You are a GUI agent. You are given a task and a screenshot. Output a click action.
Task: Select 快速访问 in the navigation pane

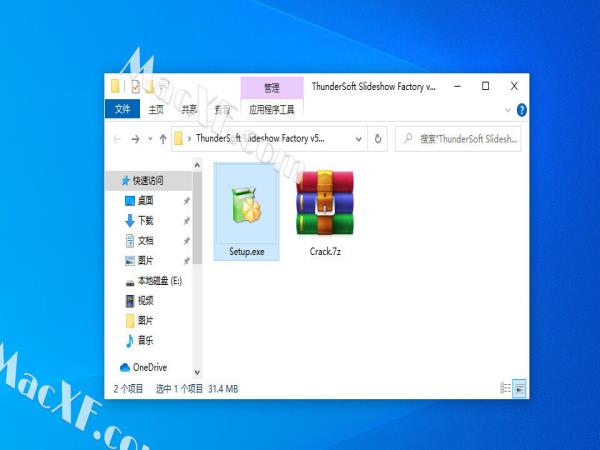pos(148,181)
